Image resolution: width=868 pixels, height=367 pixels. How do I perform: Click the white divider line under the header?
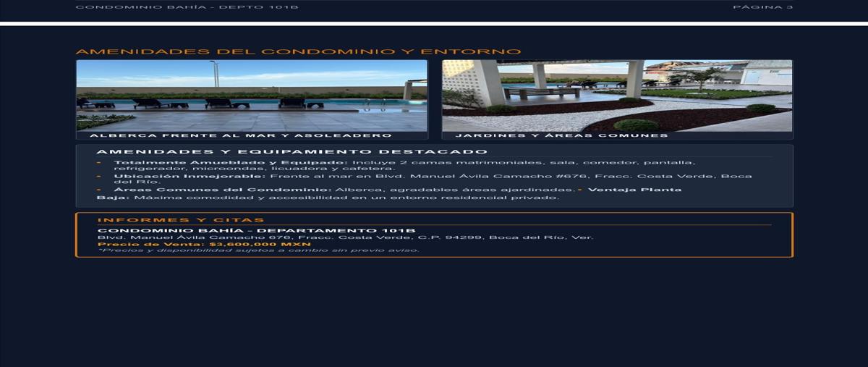[434, 23]
